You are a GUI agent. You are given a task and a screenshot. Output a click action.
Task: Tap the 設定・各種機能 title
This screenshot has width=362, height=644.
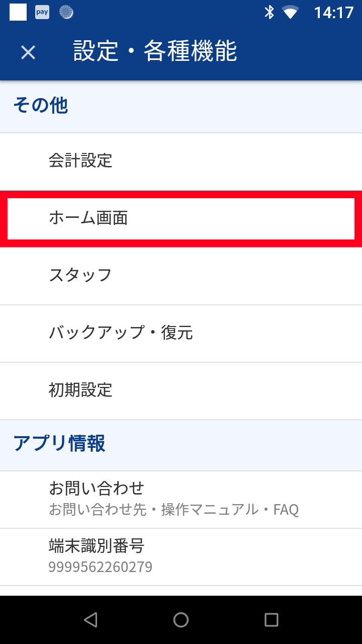point(155,51)
